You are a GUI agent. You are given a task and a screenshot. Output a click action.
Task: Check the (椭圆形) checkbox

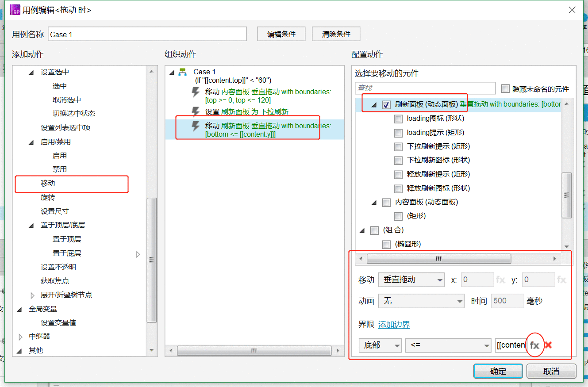386,245
